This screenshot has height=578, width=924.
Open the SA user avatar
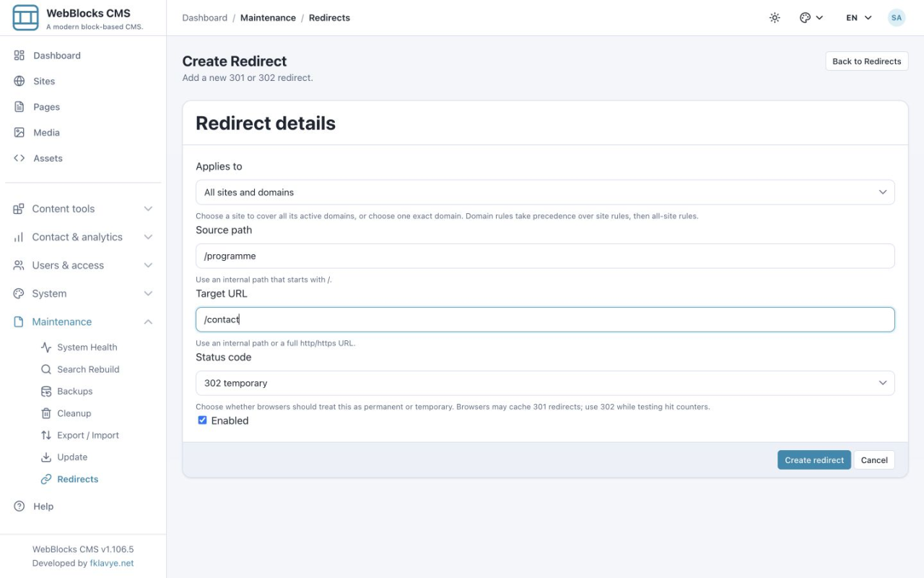point(897,17)
